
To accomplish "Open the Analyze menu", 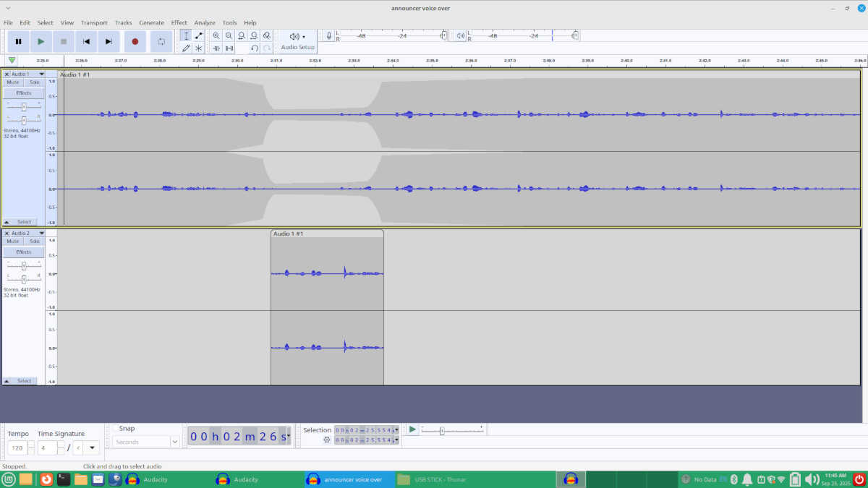I will (x=205, y=22).
